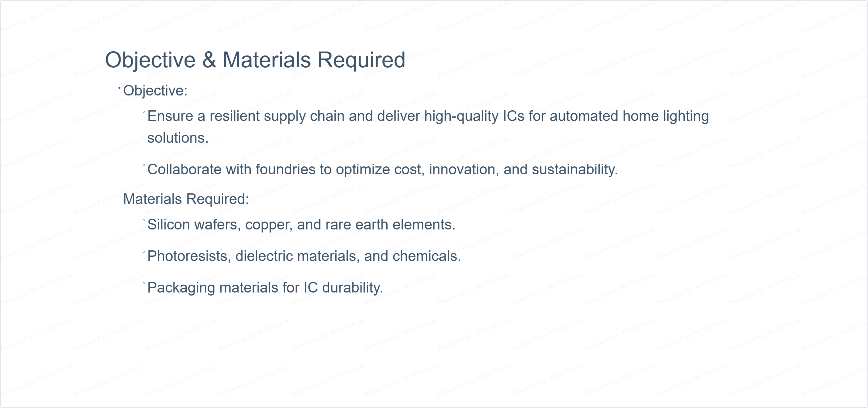The width and height of the screenshot is (868, 408).
Task: Click the bullet marker before 'Packaging materials'
Action: (x=144, y=283)
